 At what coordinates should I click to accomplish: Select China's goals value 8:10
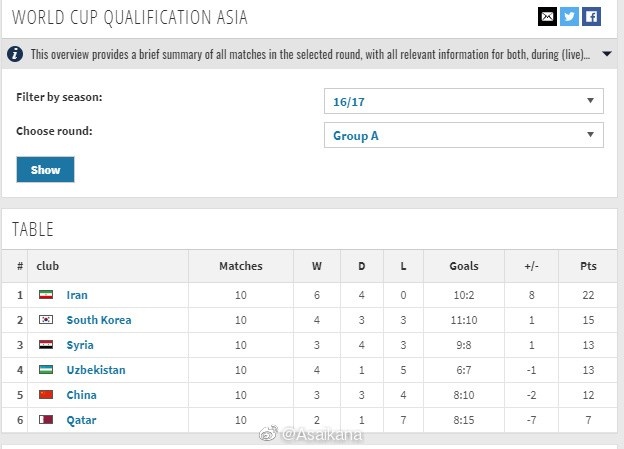(464, 395)
